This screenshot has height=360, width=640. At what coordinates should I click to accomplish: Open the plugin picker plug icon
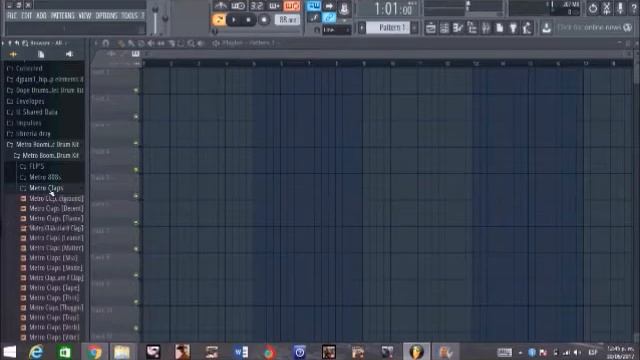[513, 28]
